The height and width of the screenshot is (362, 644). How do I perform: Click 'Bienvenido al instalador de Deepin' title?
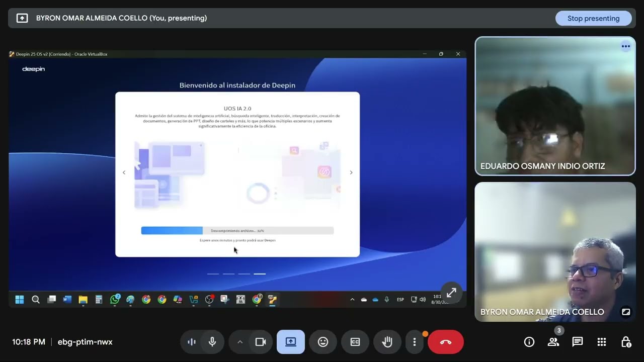[237, 85]
